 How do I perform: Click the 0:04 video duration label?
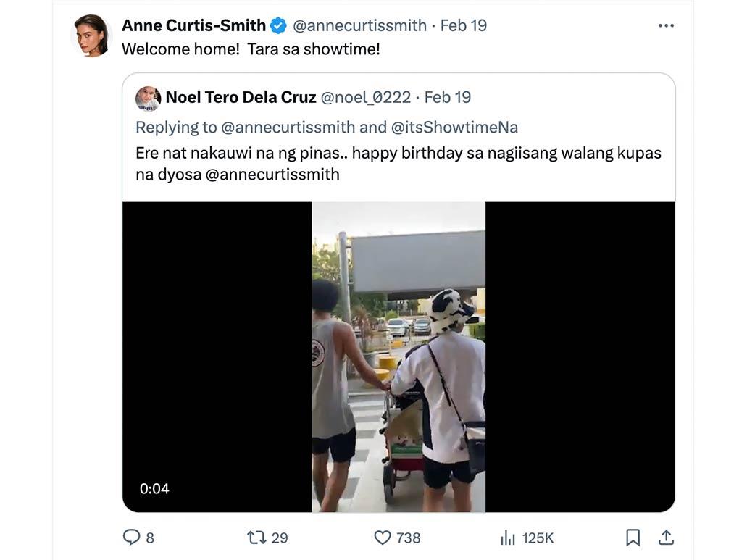[154, 489]
